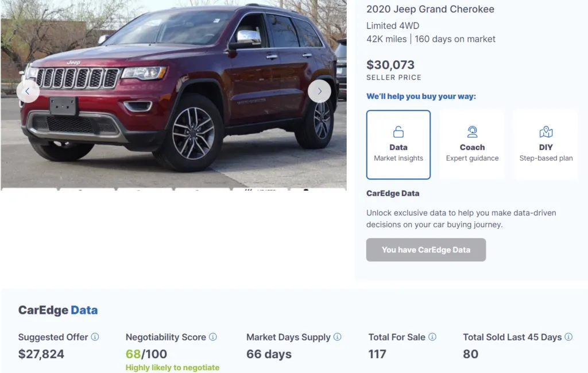Click the lock icon on the Data card
588x373 pixels.
coord(398,132)
